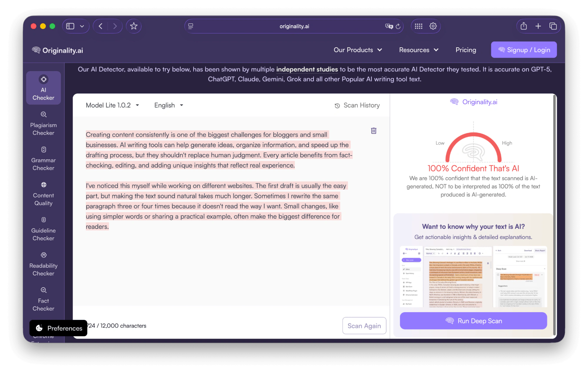Open the English language dropdown

tap(169, 105)
